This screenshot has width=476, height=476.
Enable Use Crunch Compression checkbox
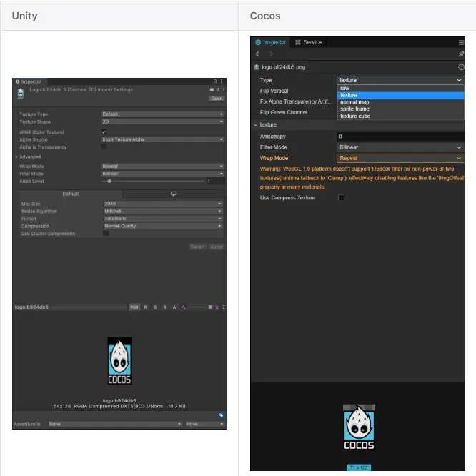click(106, 233)
